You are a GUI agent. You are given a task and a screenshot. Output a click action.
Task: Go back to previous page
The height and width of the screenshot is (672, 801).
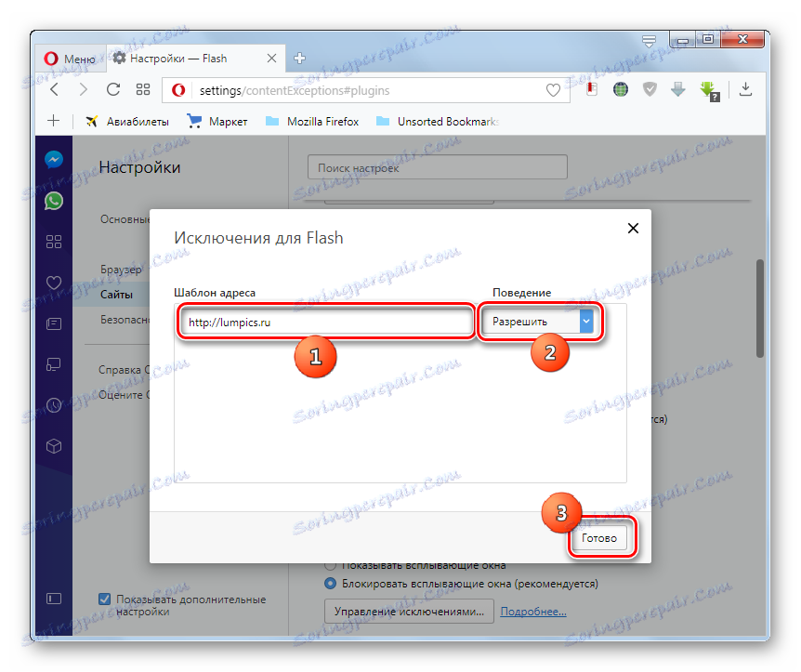pyautogui.click(x=55, y=90)
